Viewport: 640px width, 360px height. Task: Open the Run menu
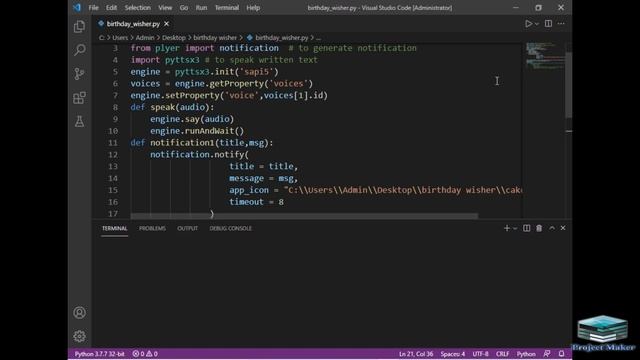pos(201,8)
